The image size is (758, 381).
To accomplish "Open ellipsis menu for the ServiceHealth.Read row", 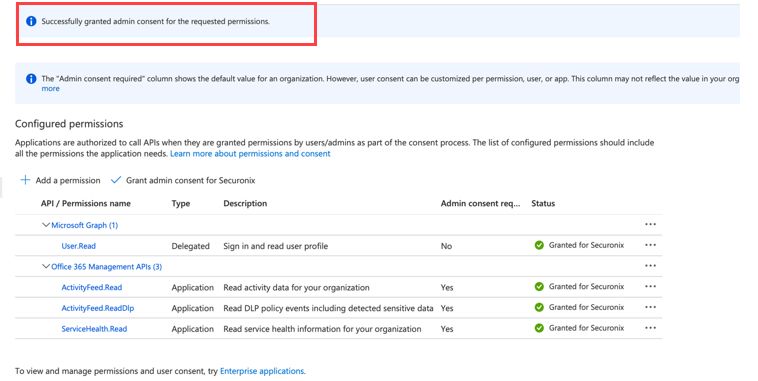I will coord(650,328).
